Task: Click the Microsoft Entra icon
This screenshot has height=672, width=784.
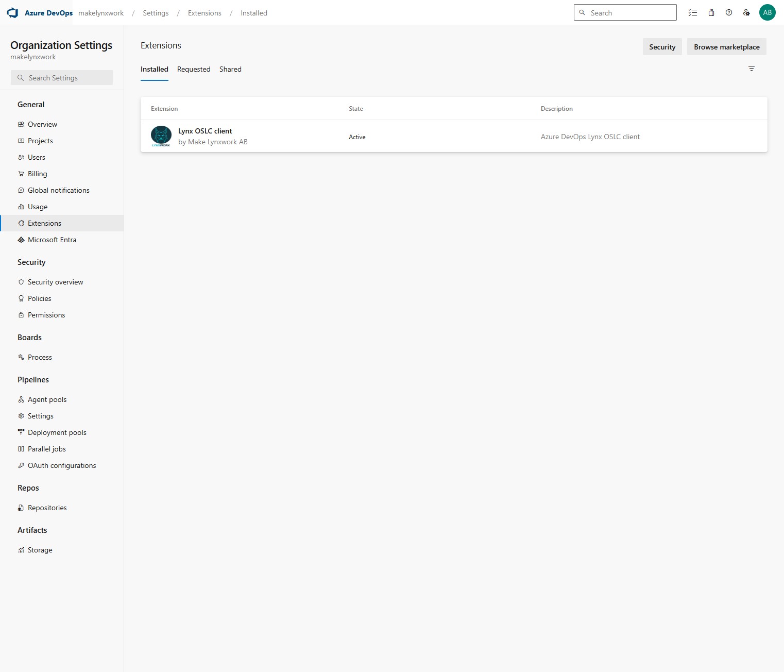Action: click(x=21, y=240)
